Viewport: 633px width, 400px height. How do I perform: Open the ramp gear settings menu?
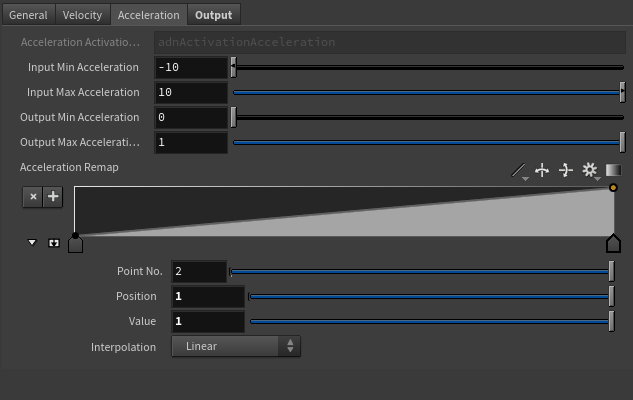pyautogui.click(x=590, y=170)
